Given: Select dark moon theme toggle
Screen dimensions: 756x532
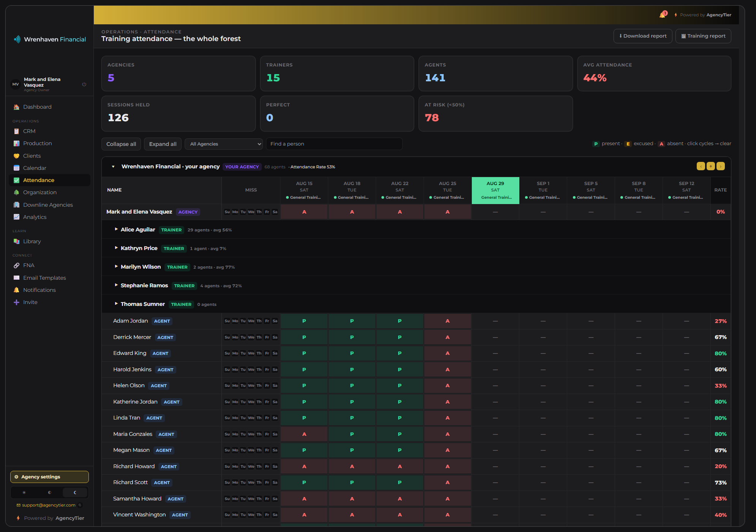Looking at the screenshot, I should click(75, 492).
